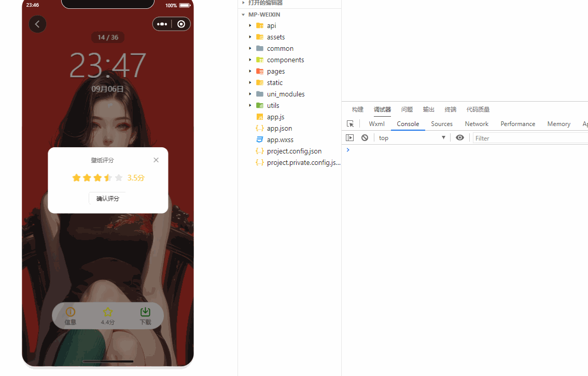Switch to the 代码质量 panel tab
This screenshot has width=588, height=376.
pos(478,109)
